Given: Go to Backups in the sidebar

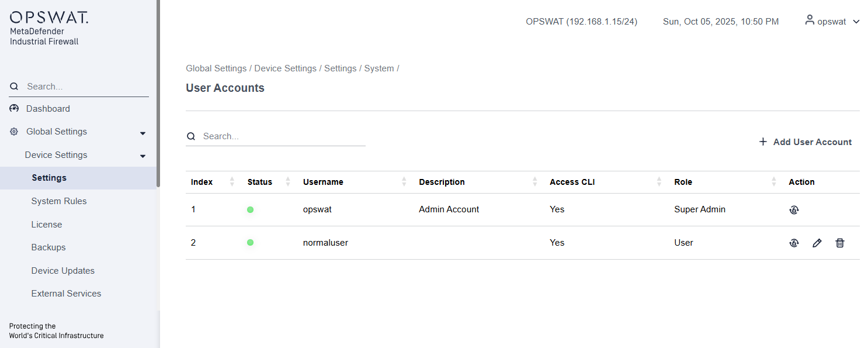Looking at the screenshot, I should pos(48,247).
